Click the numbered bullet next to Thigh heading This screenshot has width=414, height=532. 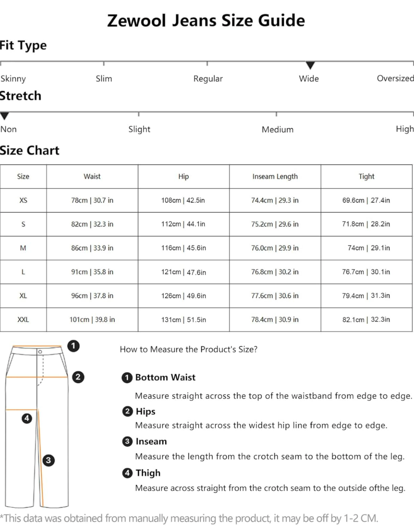[x=127, y=473]
